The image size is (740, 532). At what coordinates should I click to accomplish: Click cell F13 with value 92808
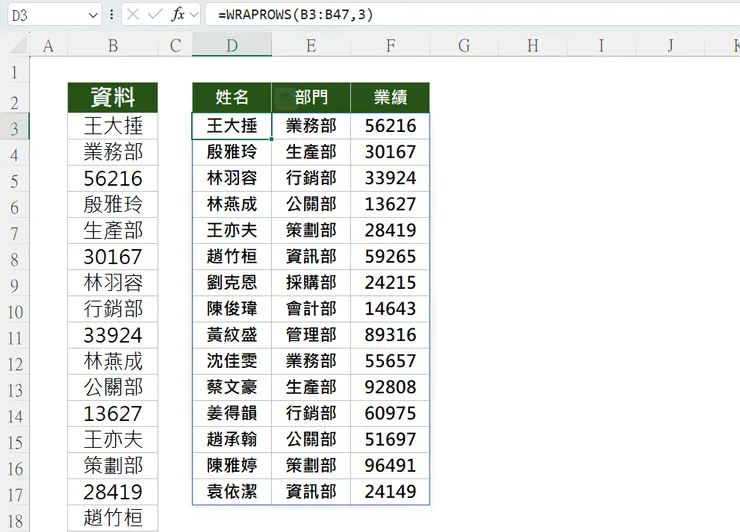(390, 387)
